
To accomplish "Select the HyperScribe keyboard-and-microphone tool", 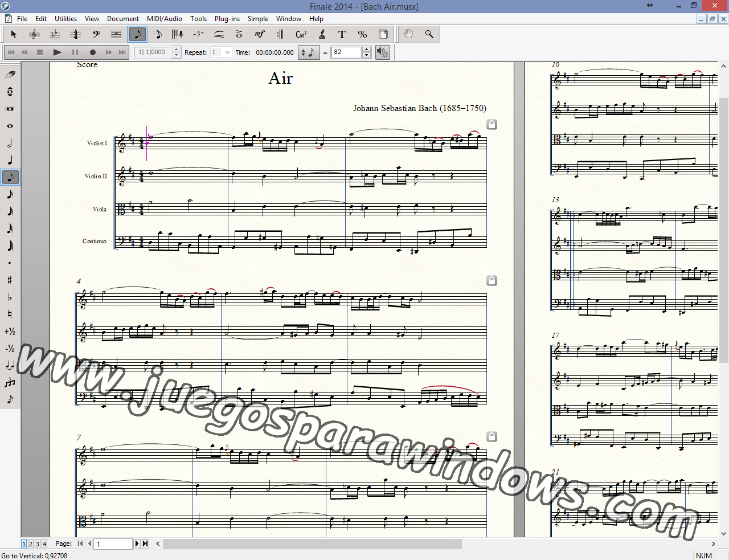I will [178, 35].
